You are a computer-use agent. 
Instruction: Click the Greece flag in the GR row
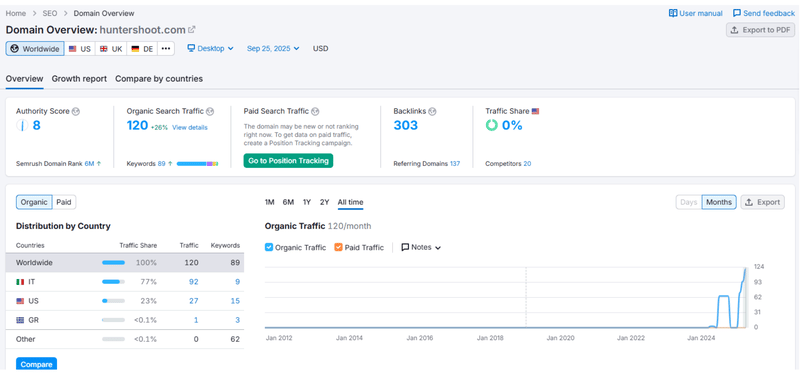(x=20, y=320)
